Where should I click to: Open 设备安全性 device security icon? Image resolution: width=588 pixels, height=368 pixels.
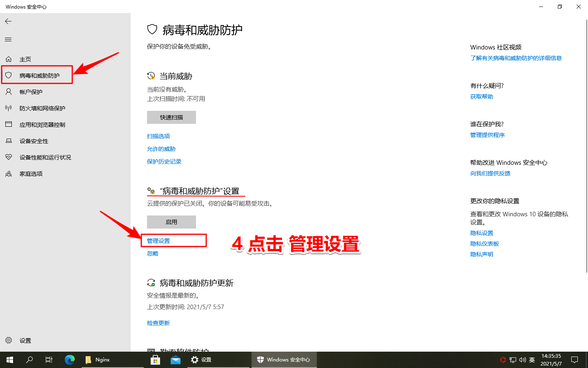tap(9, 141)
